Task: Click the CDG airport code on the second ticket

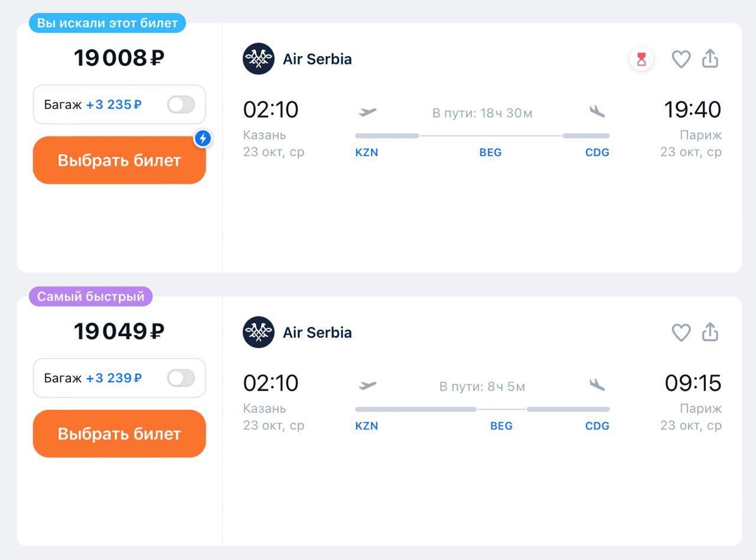Action: point(597,426)
